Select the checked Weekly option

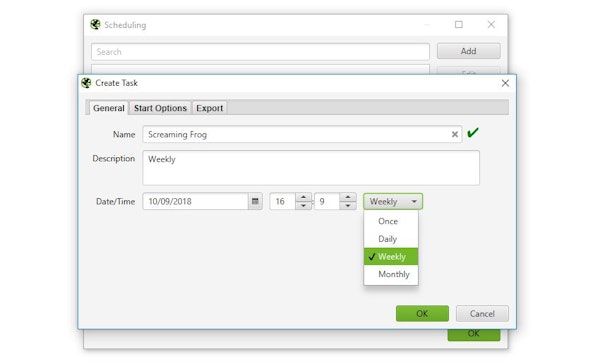coord(391,256)
